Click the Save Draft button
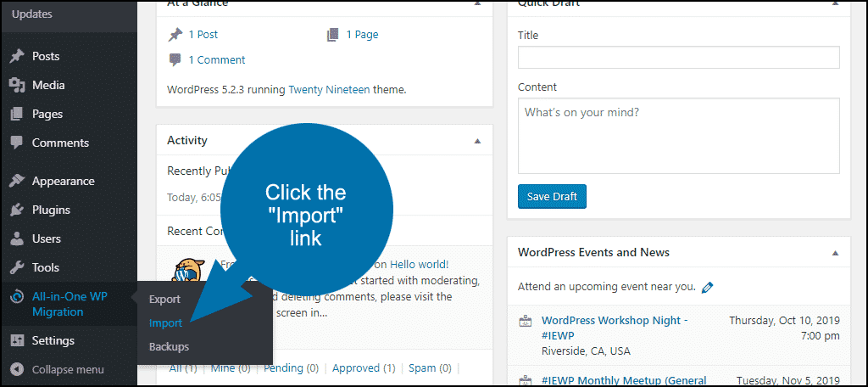This screenshot has width=868, height=387. click(552, 196)
